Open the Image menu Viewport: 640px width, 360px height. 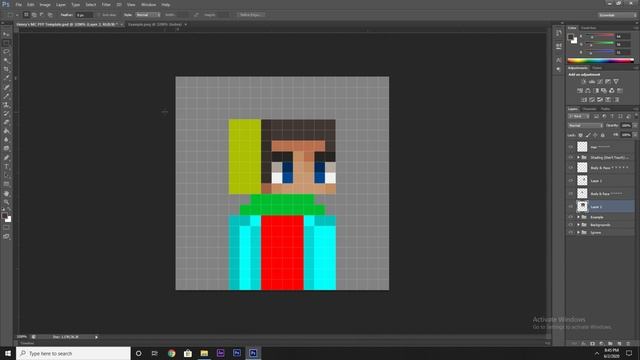(x=45, y=4)
